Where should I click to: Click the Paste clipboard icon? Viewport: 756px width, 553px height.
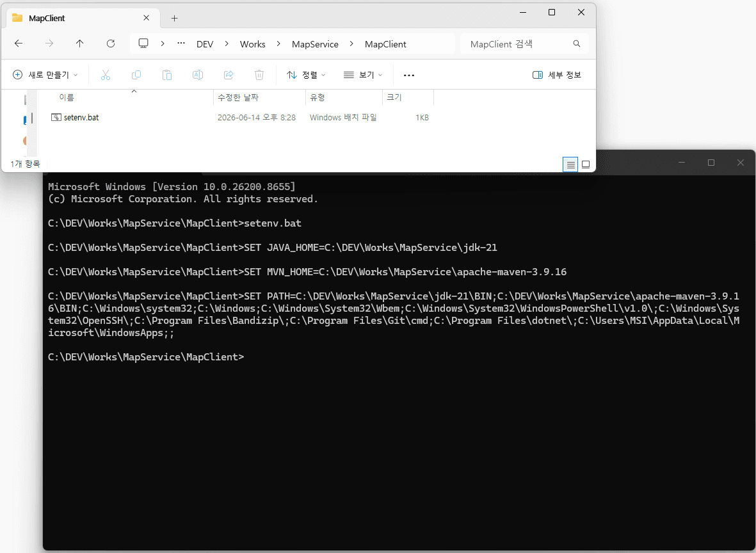click(x=167, y=75)
